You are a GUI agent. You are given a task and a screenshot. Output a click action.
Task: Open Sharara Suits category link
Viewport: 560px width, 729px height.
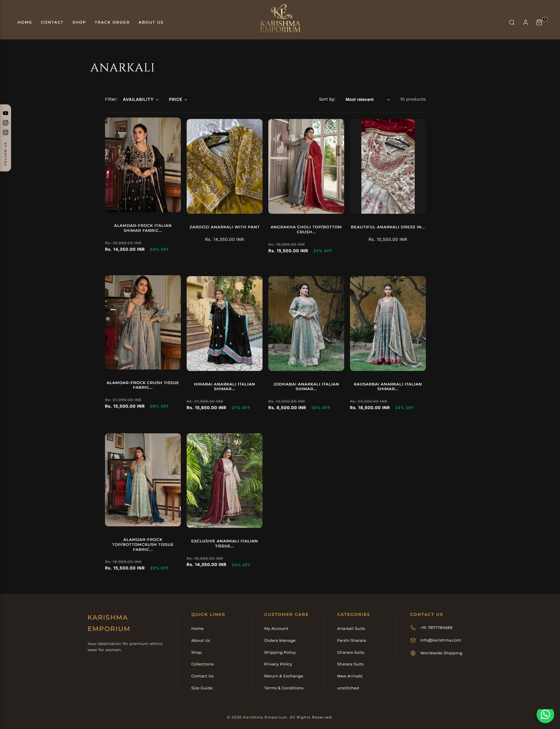click(350, 664)
